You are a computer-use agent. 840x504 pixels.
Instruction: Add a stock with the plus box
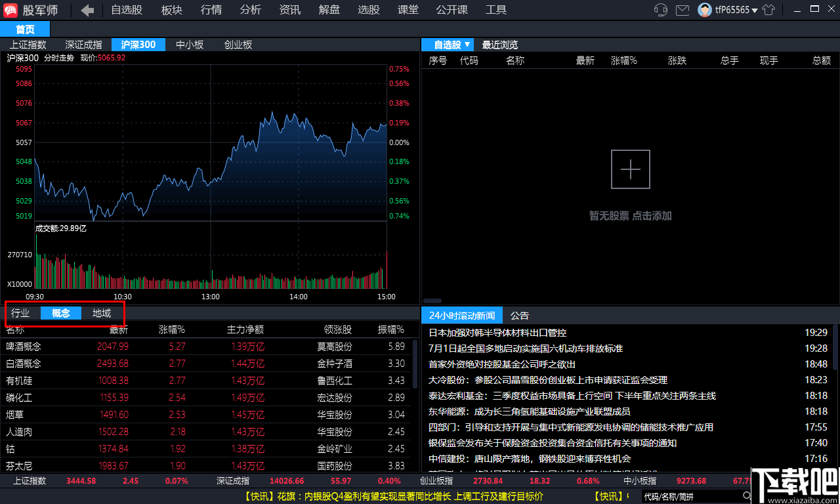[631, 169]
